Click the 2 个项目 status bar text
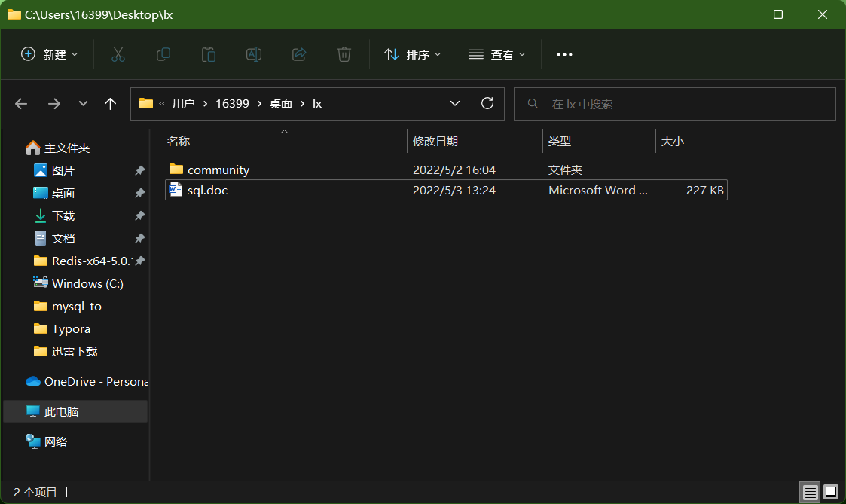Image resolution: width=846 pixels, height=504 pixels. (x=35, y=492)
